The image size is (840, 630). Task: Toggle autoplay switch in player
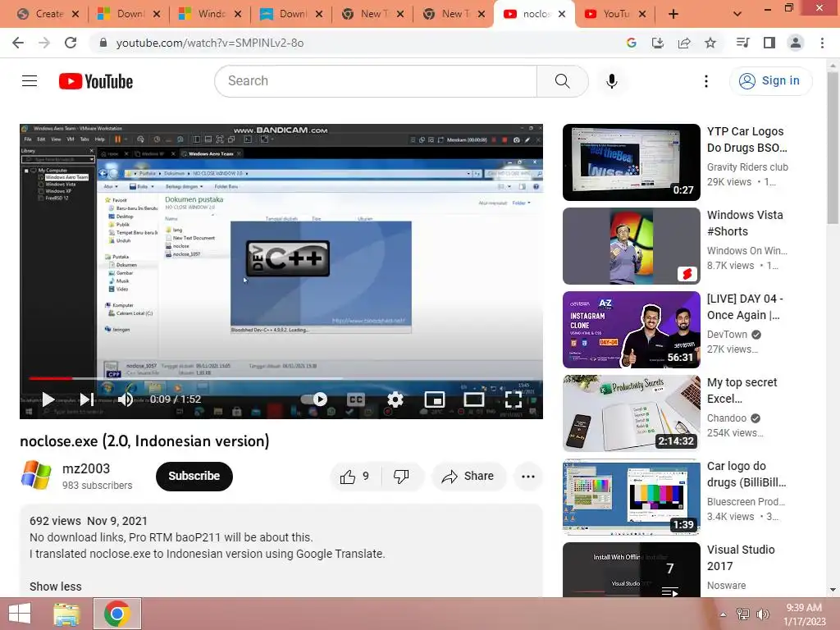(x=314, y=399)
